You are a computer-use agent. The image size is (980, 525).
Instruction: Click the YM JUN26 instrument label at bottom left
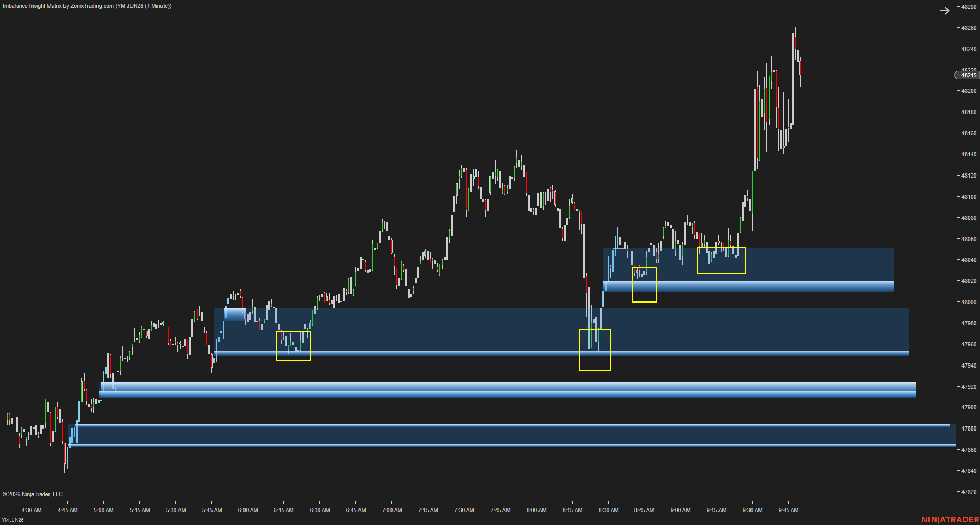tap(13, 520)
